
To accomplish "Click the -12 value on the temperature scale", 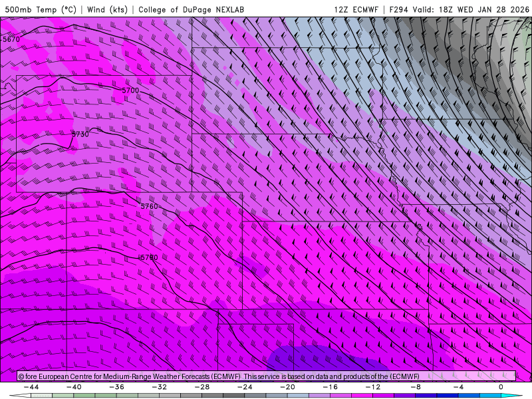I will (373, 387).
